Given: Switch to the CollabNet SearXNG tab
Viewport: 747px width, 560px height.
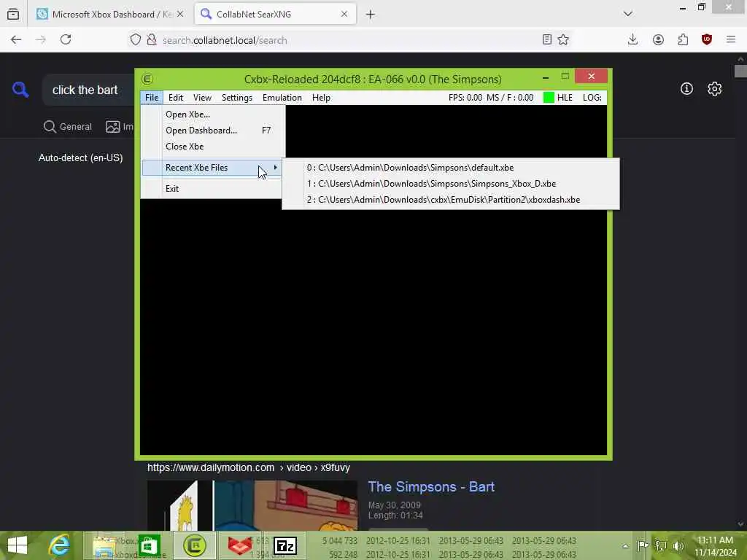Looking at the screenshot, I should [x=275, y=15].
